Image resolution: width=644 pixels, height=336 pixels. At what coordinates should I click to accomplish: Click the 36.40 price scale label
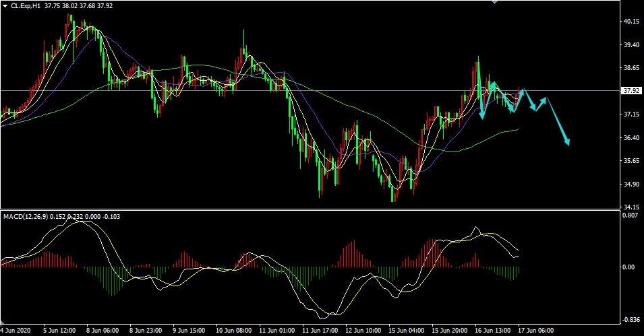[x=631, y=138]
